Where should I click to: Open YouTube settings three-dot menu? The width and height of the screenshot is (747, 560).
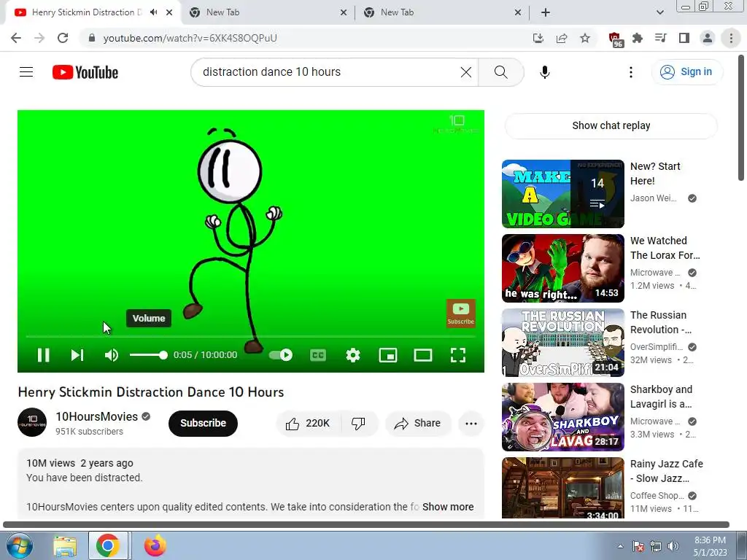pyautogui.click(x=631, y=72)
